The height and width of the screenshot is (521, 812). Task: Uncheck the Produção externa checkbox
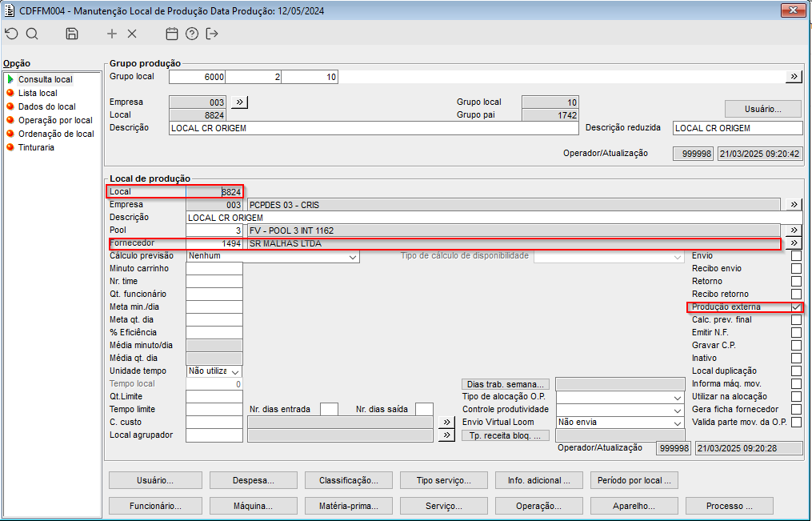[x=797, y=307]
